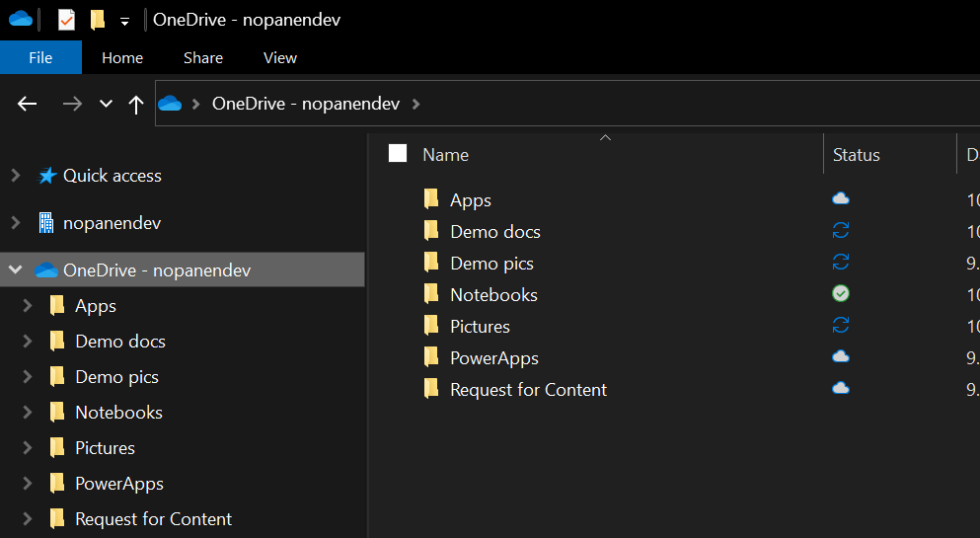This screenshot has width=980, height=538.
Task: Click the green synced checkmark for Notebooks
Action: [841, 294]
